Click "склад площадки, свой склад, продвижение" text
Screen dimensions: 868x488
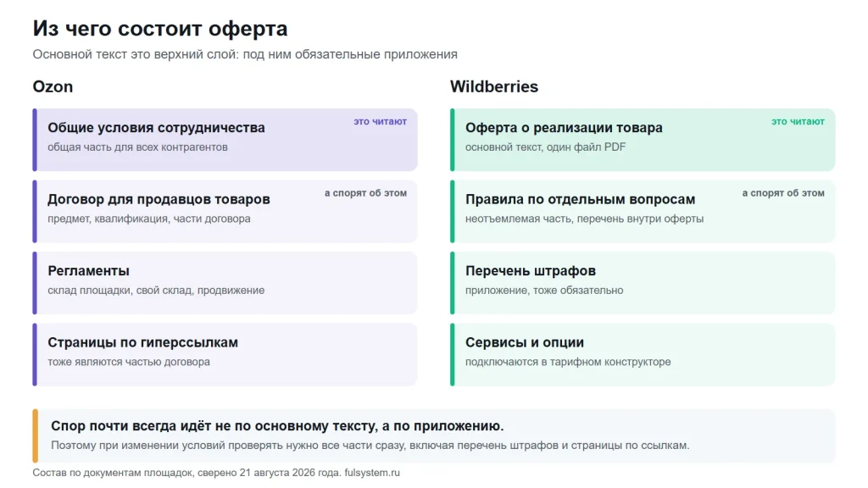click(156, 291)
